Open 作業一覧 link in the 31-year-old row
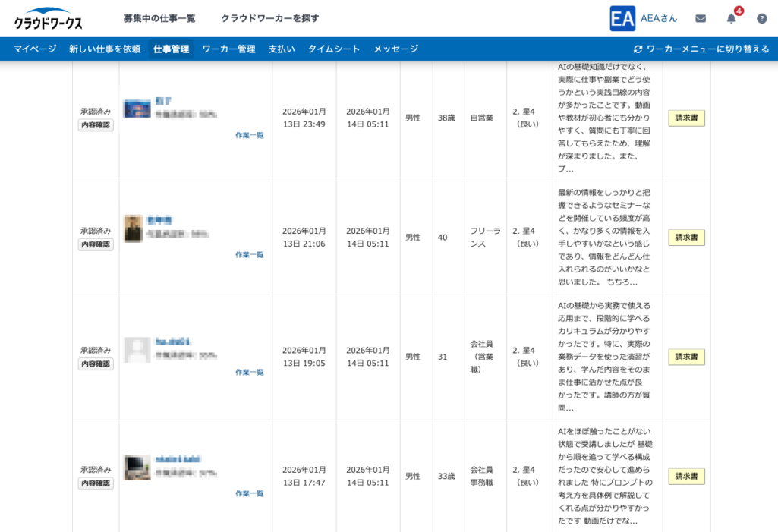778x532 pixels. point(249,373)
